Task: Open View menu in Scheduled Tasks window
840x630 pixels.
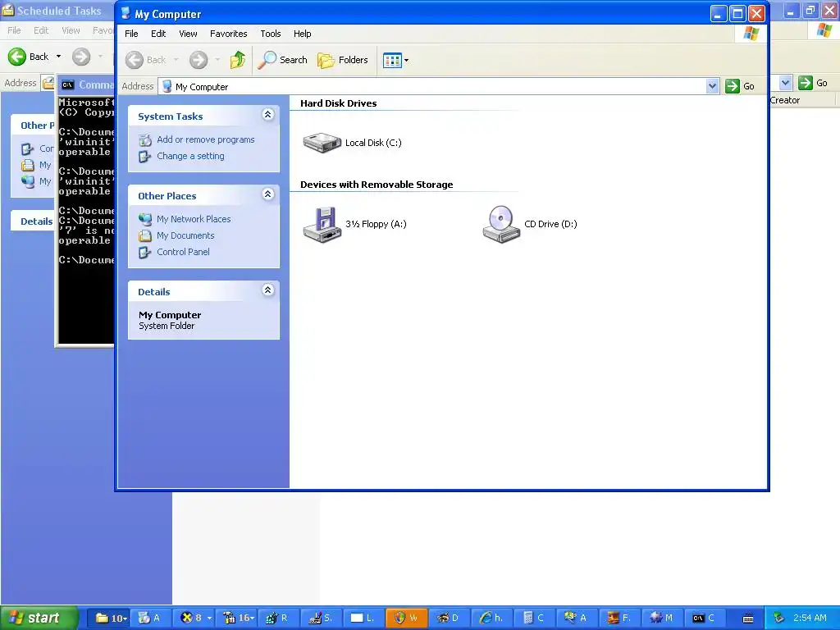Action: [71, 30]
